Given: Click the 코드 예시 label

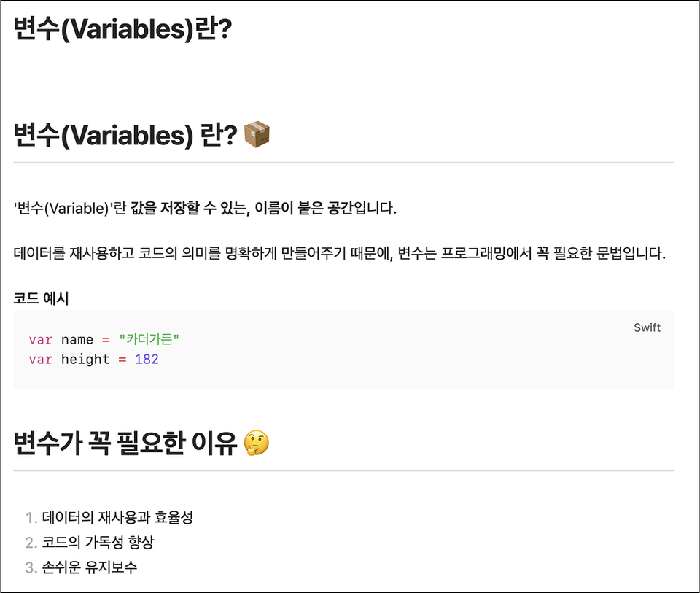Looking at the screenshot, I should click(41, 298).
